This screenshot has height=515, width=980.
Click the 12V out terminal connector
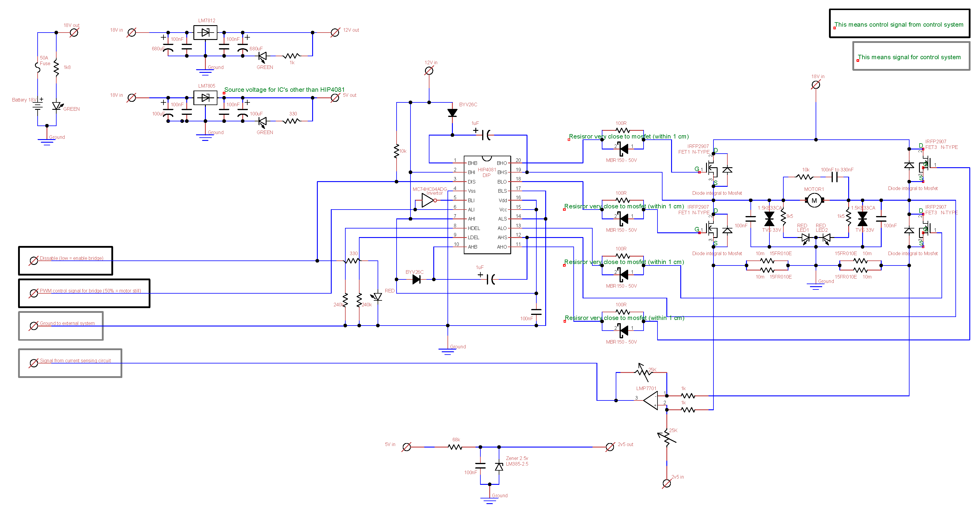pos(335,33)
